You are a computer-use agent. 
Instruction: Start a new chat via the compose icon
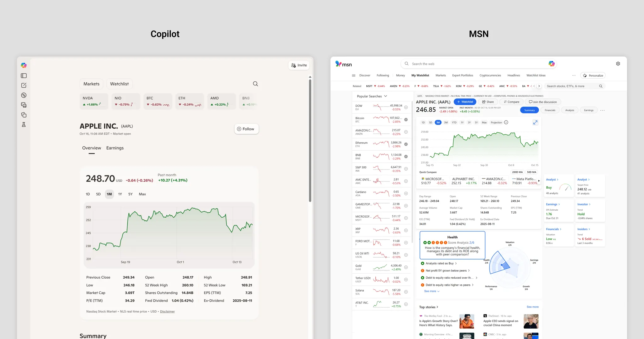point(24,86)
